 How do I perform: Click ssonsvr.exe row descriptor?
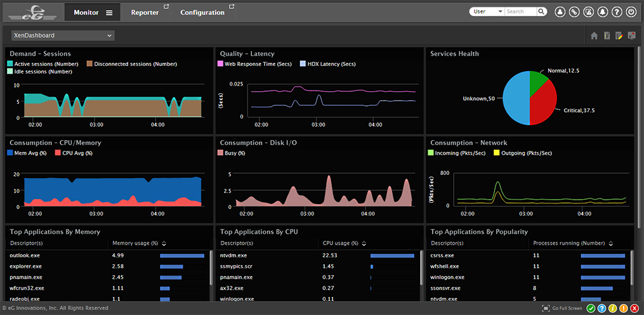tap(445, 288)
